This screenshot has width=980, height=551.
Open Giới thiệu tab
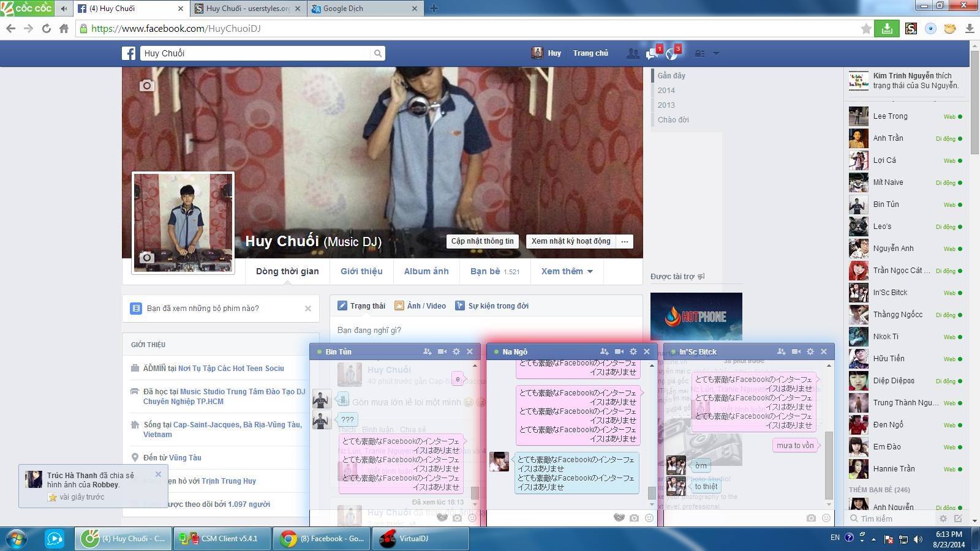click(x=361, y=271)
